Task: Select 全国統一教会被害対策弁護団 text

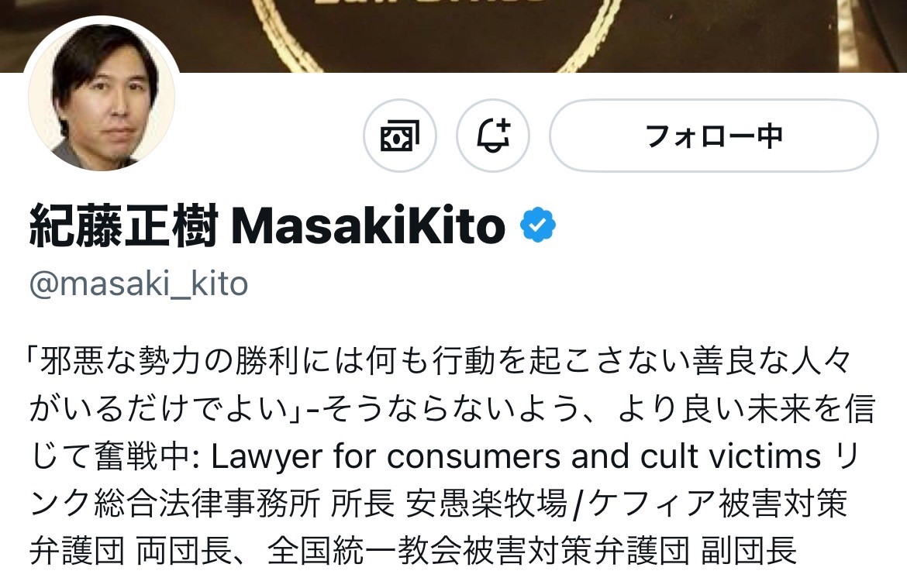Action: pyautogui.click(x=478, y=551)
